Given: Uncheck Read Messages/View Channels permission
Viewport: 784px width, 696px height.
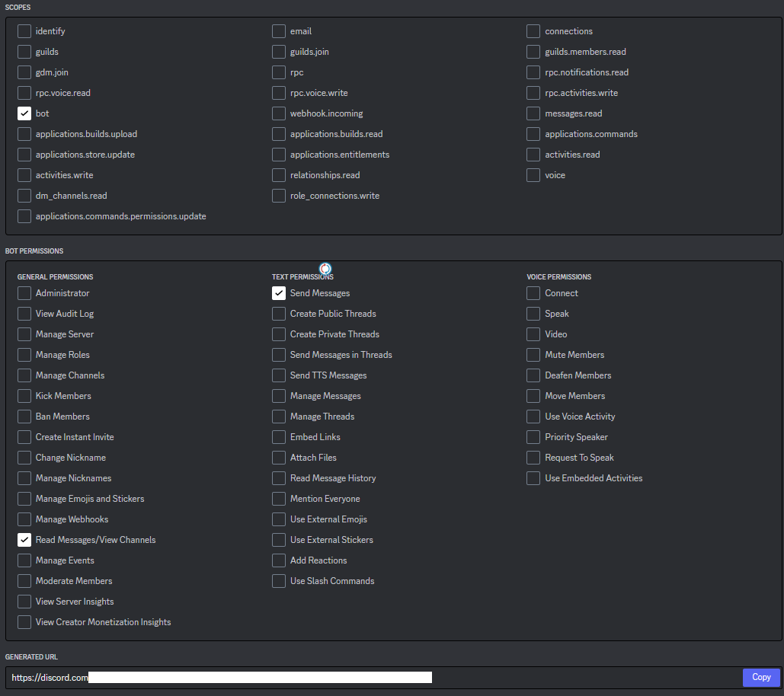Looking at the screenshot, I should click(24, 540).
